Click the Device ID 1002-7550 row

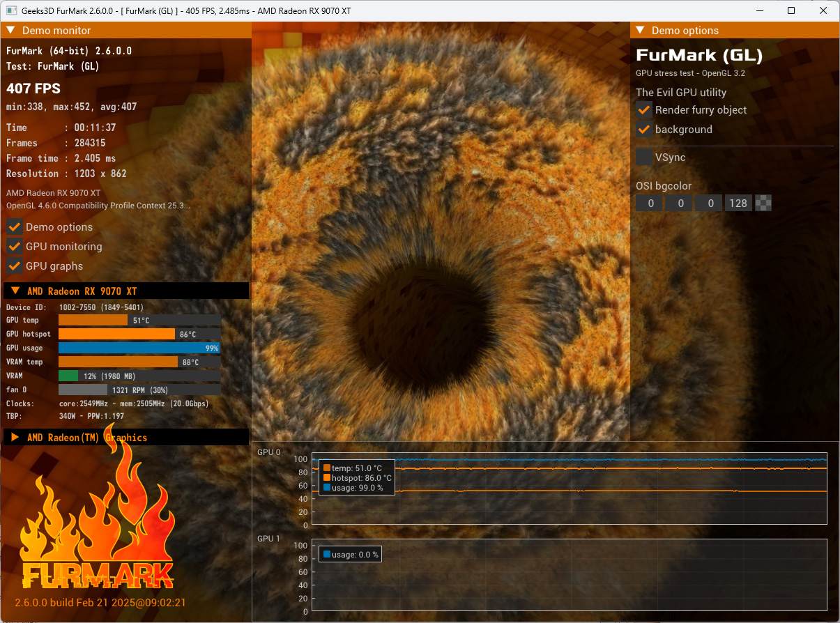click(x=75, y=307)
